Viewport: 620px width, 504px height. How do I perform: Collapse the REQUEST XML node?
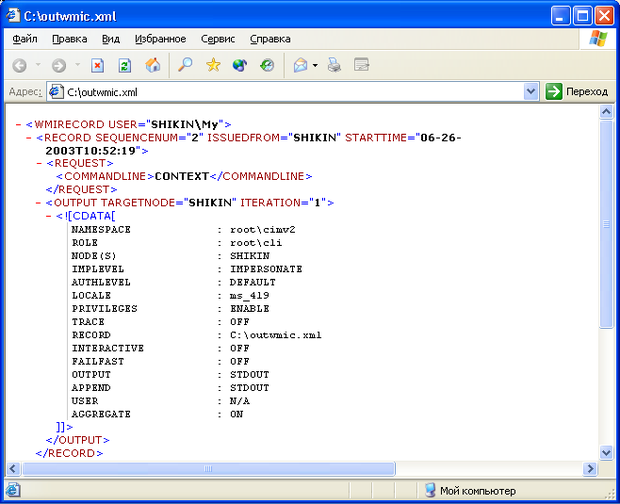[39, 163]
